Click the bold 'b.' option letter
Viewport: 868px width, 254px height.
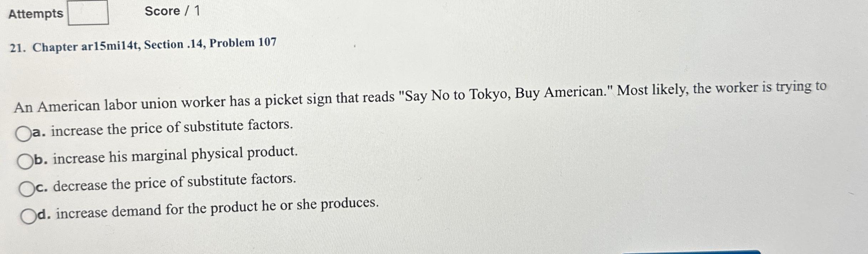point(41,159)
